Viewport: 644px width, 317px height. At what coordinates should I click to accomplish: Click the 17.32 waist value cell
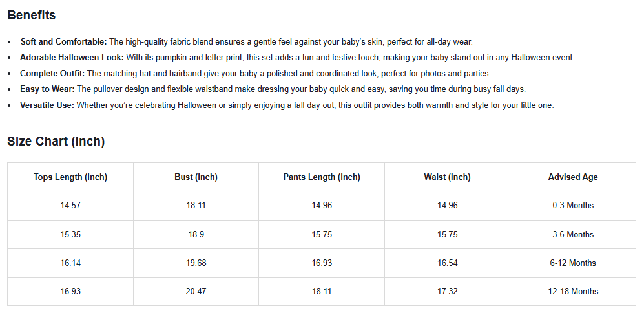coord(447,292)
